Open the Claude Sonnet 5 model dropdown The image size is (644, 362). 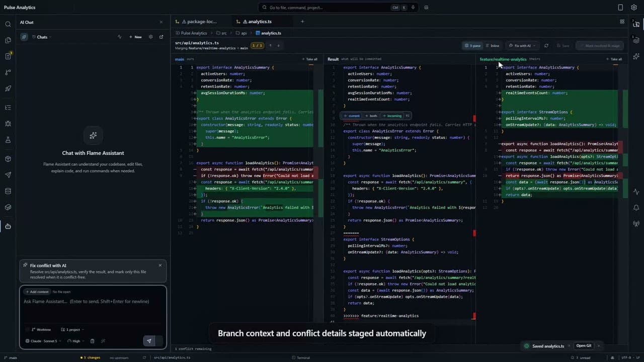pos(43,341)
